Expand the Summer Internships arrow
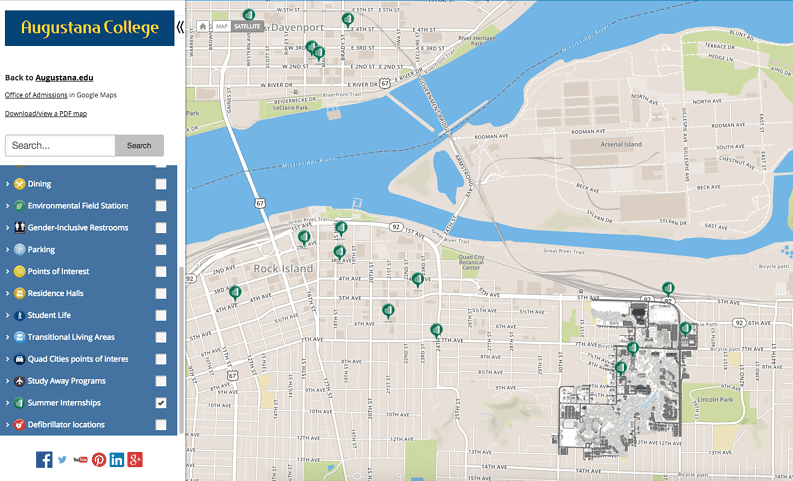Image resolution: width=793 pixels, height=481 pixels. click(7, 403)
